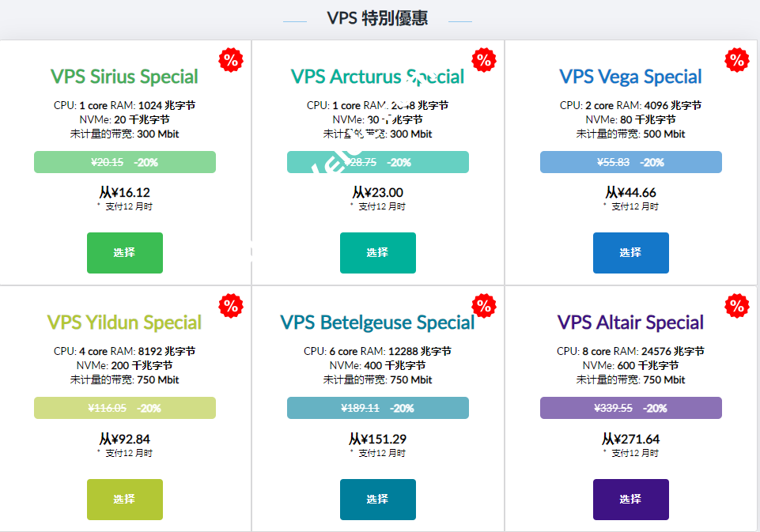Click the struck-through ¥55.83 price banner
Screen dimensions: 760x532
630,162
